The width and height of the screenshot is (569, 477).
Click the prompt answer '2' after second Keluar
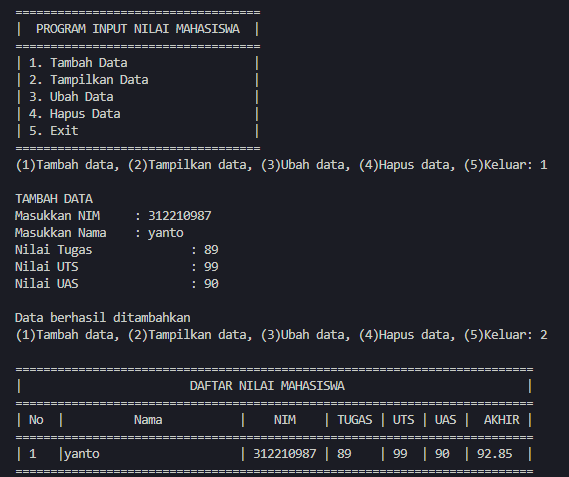coord(543,335)
